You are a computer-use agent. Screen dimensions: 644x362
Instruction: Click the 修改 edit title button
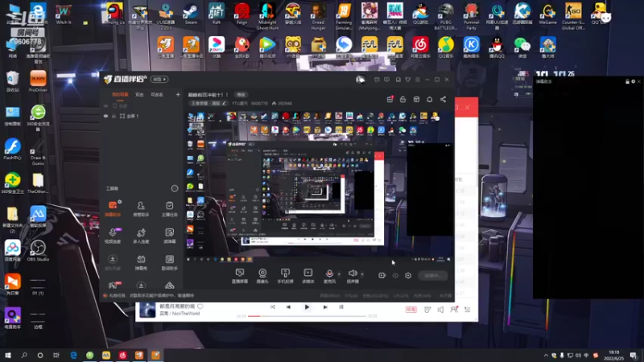click(241, 95)
